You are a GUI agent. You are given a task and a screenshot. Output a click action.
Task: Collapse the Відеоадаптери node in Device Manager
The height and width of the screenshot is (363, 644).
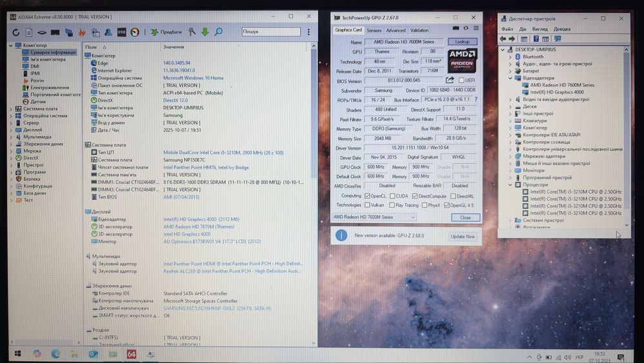tap(510, 78)
